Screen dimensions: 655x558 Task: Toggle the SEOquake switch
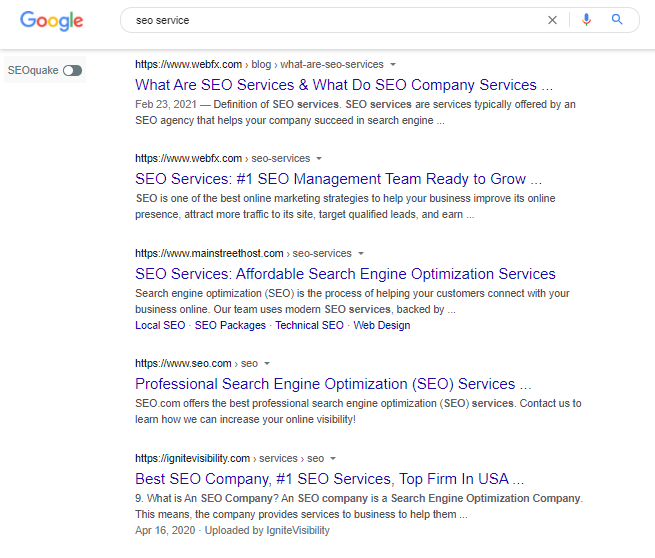click(73, 70)
